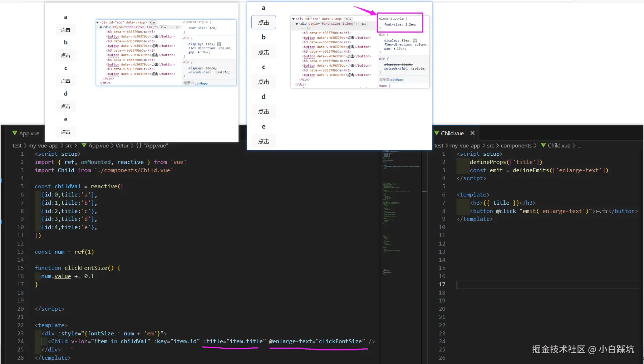This screenshot has width=644, height=364.
Task: Open my-vue-app breadcrumb in App.vue editor
Action: pos(43,145)
